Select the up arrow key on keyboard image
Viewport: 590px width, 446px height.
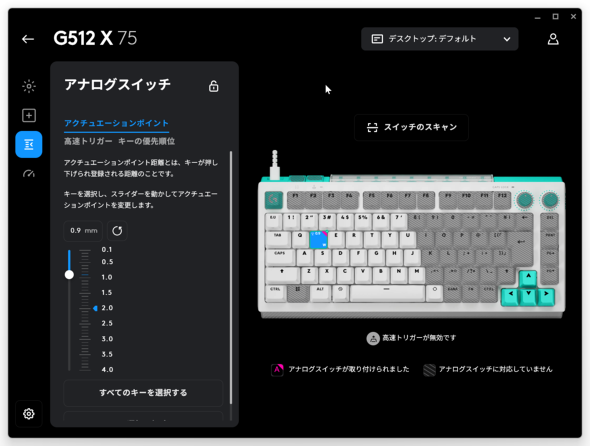click(528, 279)
